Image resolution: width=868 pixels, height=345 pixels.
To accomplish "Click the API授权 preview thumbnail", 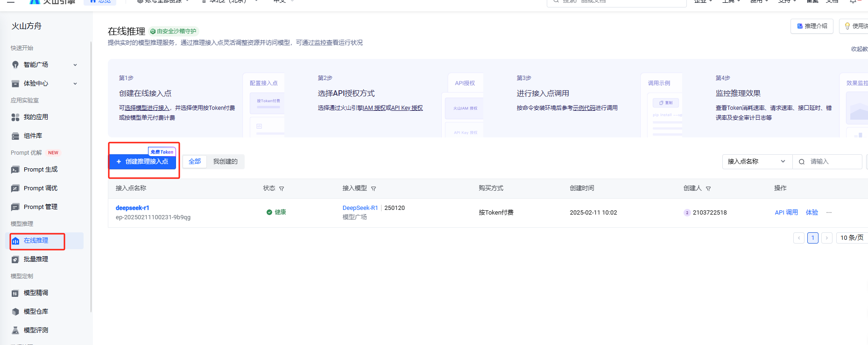I will tap(463, 105).
